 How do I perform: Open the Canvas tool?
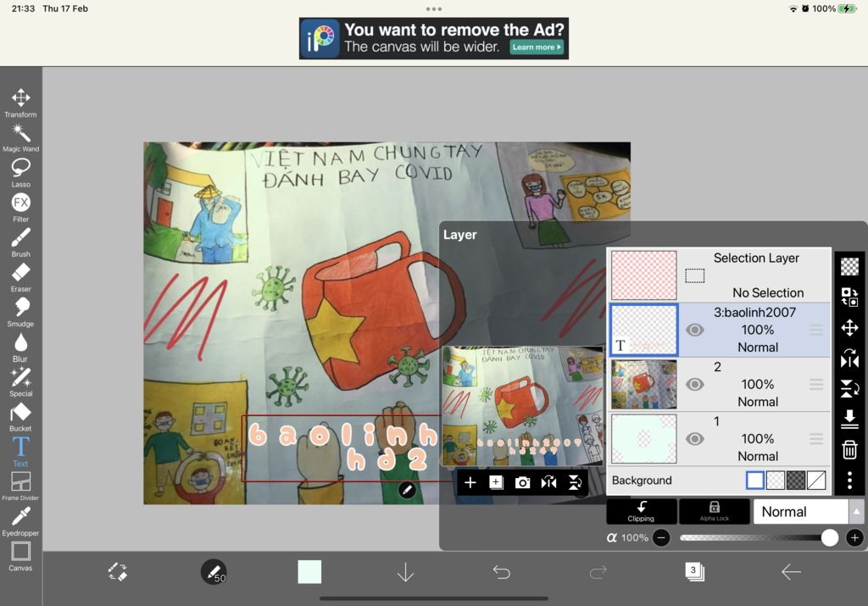[x=20, y=556]
